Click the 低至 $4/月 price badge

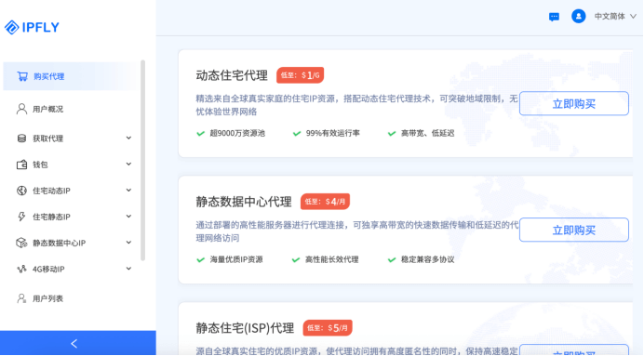[x=325, y=202]
